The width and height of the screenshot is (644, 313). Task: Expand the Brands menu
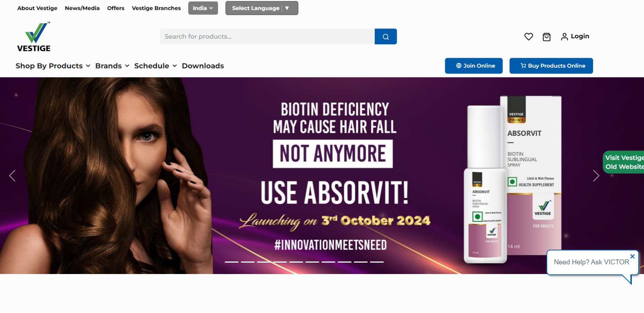[112, 66]
